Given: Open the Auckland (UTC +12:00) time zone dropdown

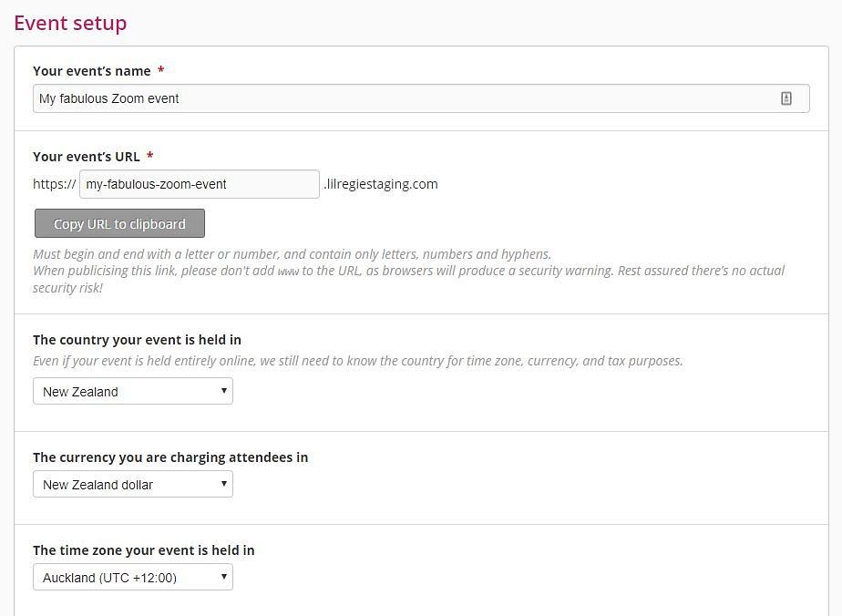Looking at the screenshot, I should tap(133, 577).
